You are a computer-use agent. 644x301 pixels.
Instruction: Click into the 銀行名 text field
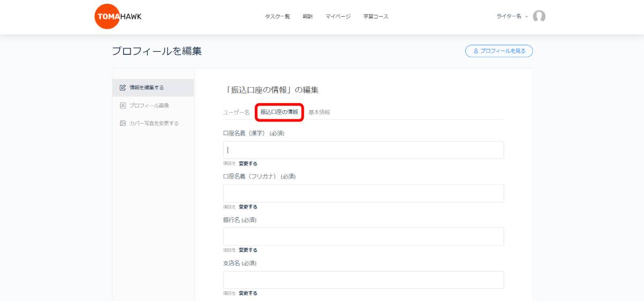pyautogui.click(x=363, y=236)
